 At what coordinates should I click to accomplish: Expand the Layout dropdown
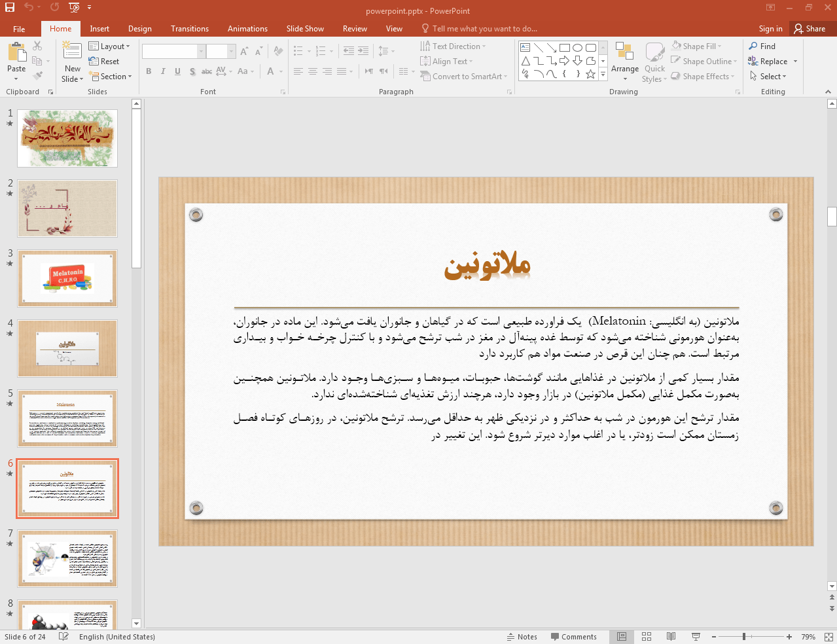[109, 46]
